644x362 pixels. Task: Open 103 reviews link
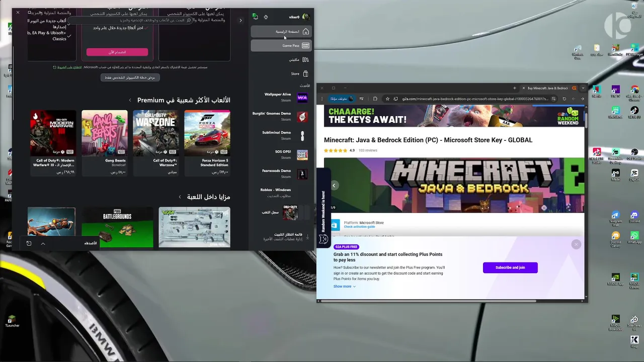point(368,150)
